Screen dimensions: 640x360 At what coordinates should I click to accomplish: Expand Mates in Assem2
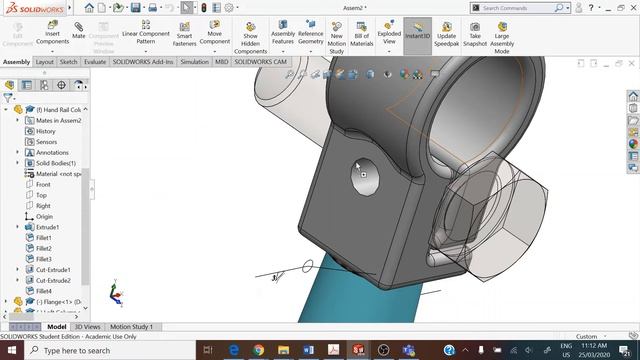[17, 120]
